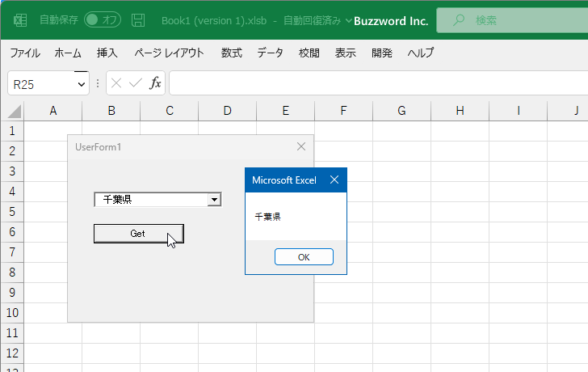Open the ホーム tab
Screen dimensions: 588x372
pyautogui.click(x=68, y=53)
